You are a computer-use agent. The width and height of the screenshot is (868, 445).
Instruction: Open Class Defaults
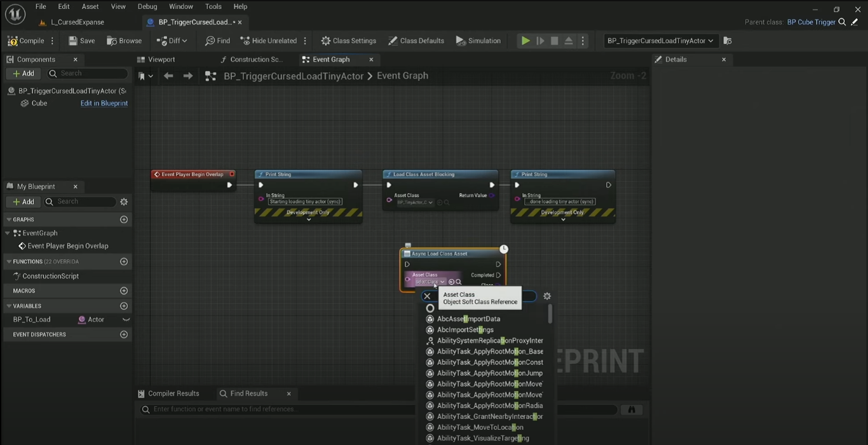click(416, 41)
